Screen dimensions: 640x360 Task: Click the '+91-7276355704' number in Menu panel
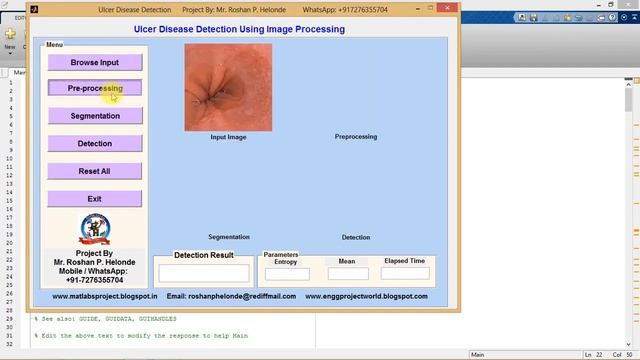point(94,280)
